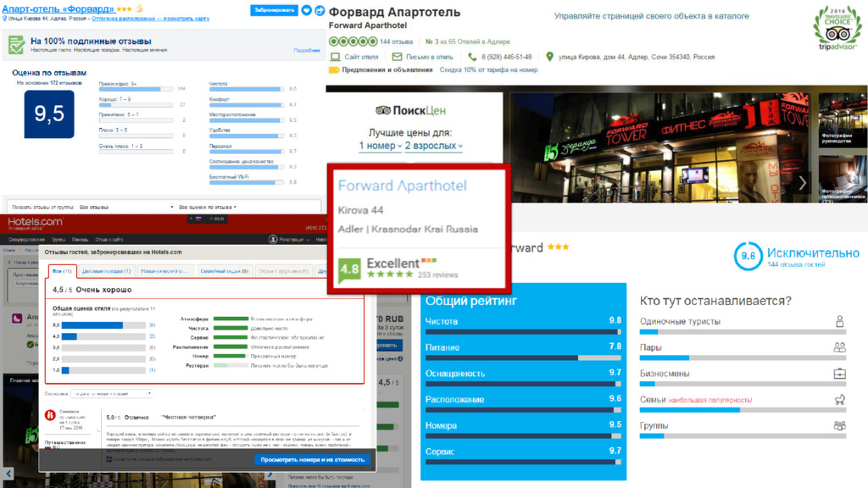Open the review sorting dropdown on Hotels.com
The width and height of the screenshot is (868, 488).
111,394
